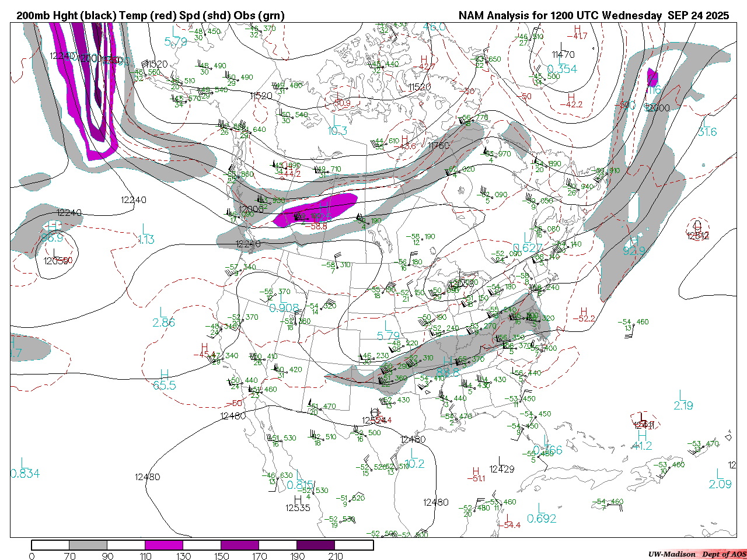Click the UW-Madison Dept of AOS credit
The height and width of the screenshot is (560, 747).
click(x=697, y=554)
